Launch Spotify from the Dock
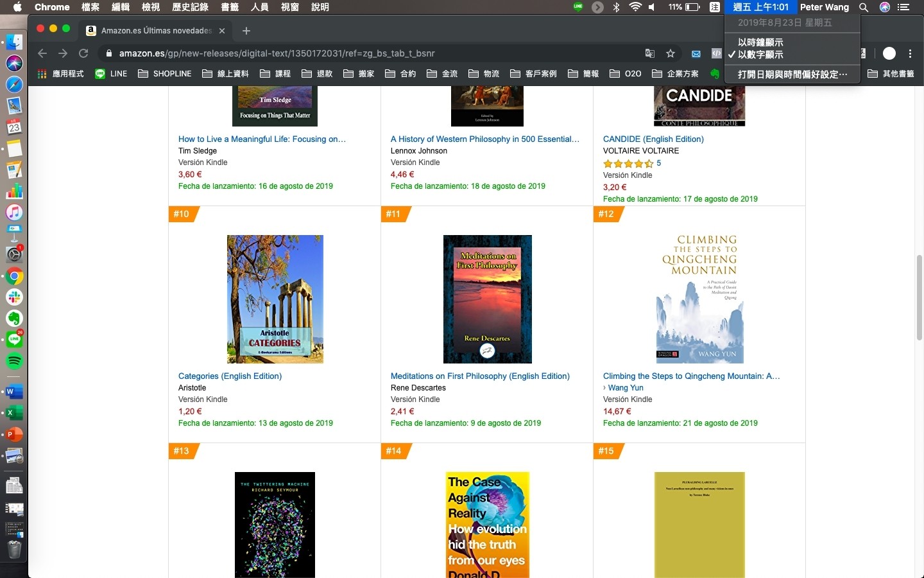Screen dimensions: 924x578 (x=14, y=361)
